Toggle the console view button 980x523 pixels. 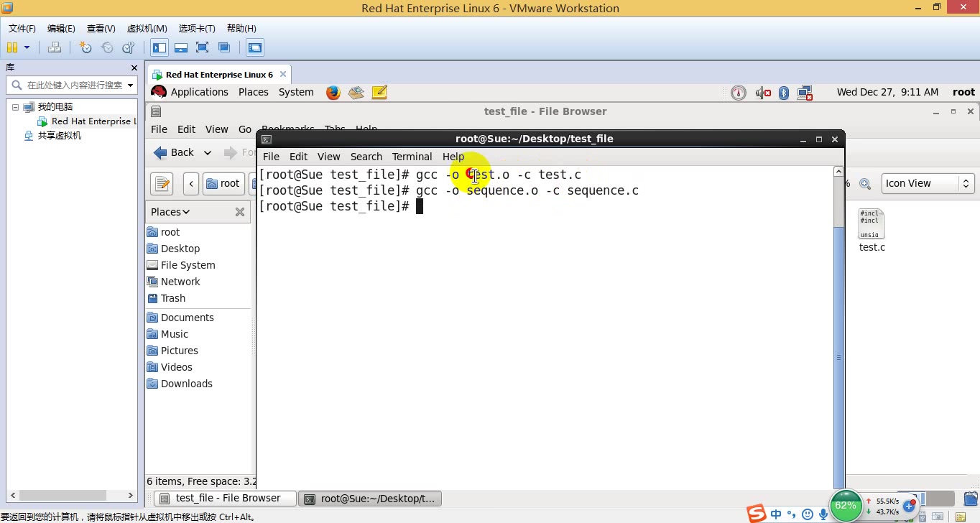[254, 47]
